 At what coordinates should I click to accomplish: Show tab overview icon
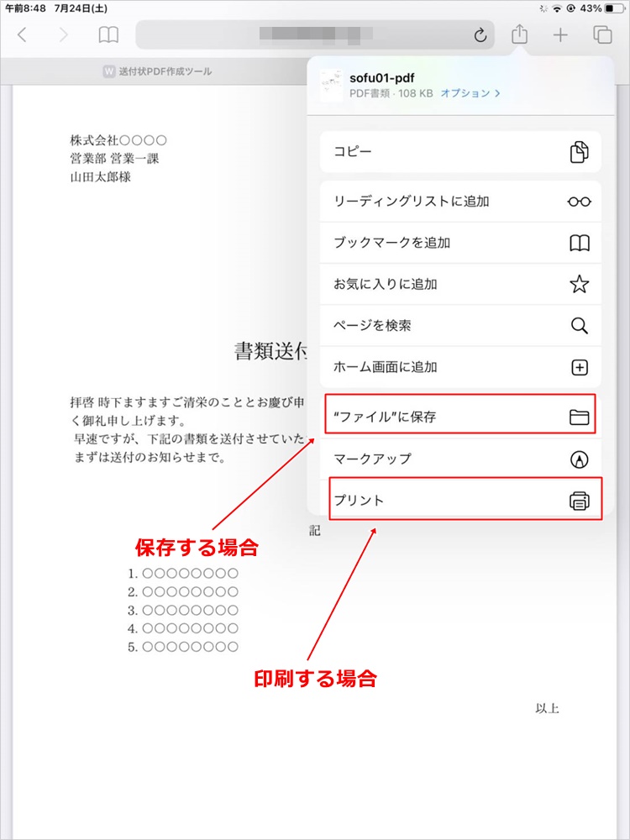click(602, 35)
